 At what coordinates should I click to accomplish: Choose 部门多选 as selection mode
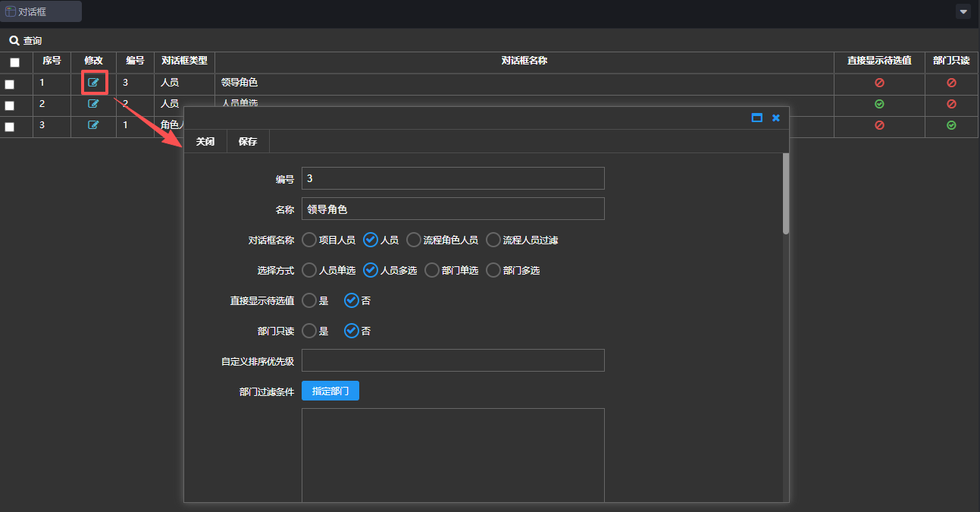[x=493, y=270]
